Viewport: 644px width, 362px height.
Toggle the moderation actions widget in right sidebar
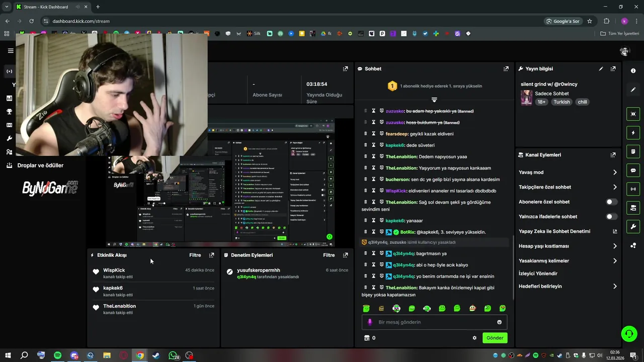633,208
